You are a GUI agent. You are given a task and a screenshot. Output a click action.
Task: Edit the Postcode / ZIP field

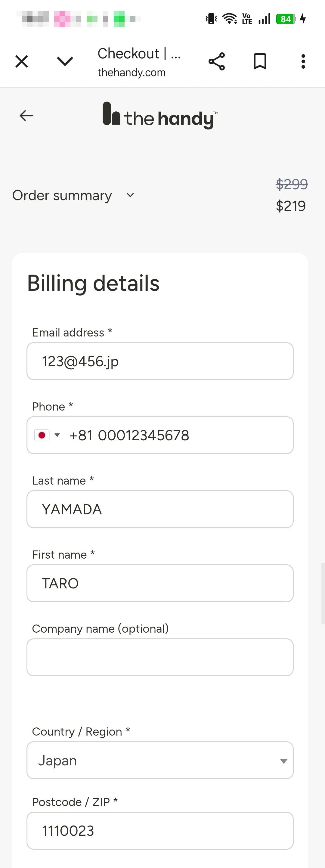[160, 831]
